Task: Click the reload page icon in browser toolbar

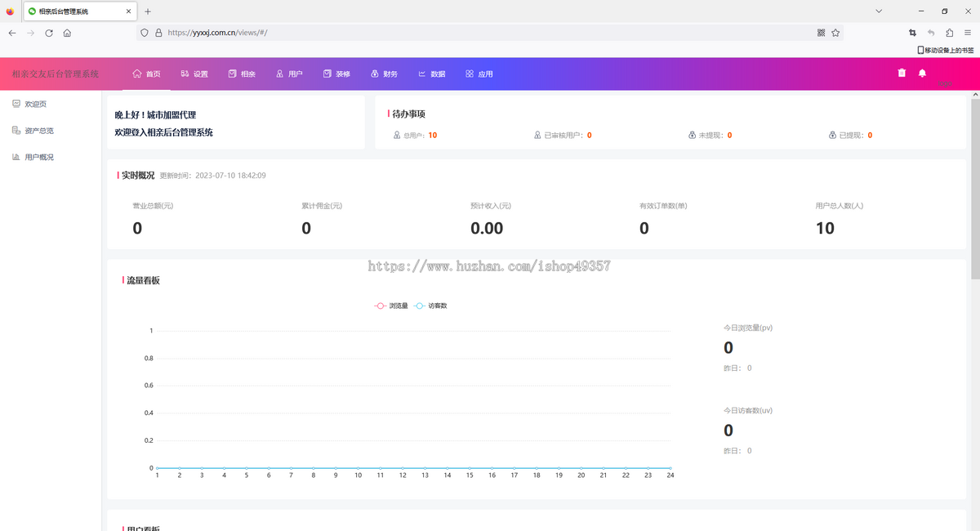Action: 50,33
